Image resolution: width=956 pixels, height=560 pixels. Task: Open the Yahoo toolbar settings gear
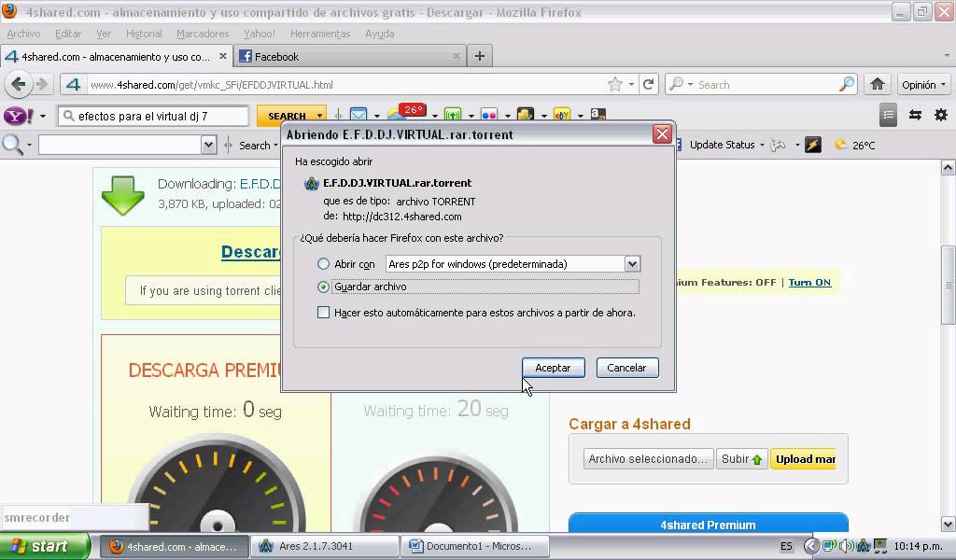(x=941, y=115)
